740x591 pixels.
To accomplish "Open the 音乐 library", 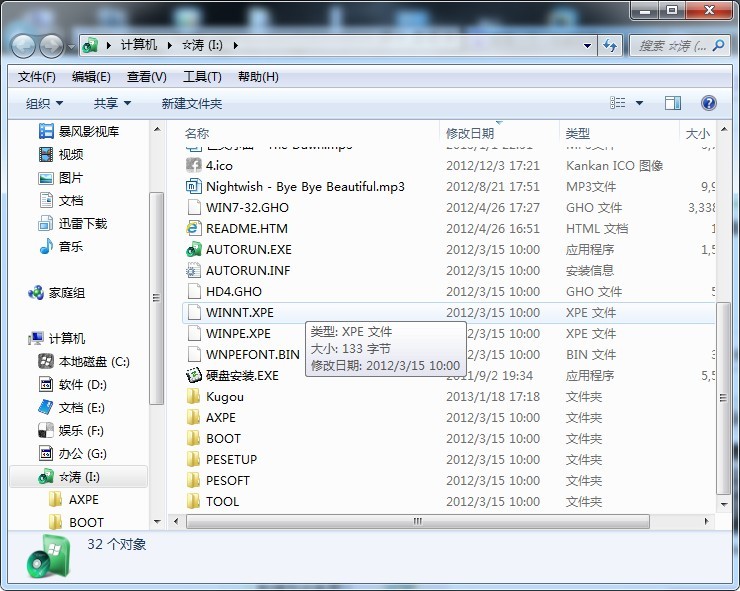I will 61,246.
